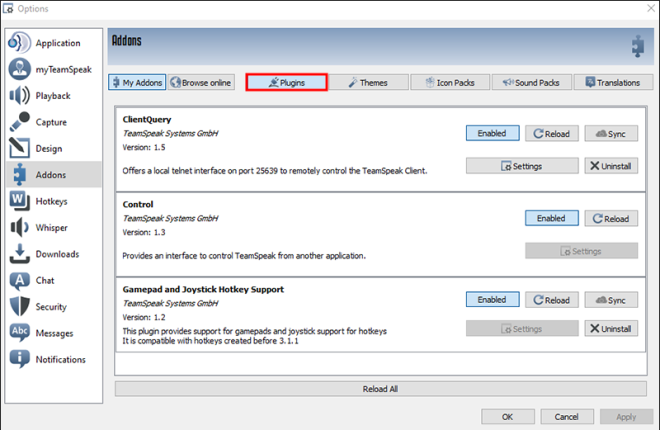
Task: Select the Hotkeys label in sidebar
Action: pos(51,201)
